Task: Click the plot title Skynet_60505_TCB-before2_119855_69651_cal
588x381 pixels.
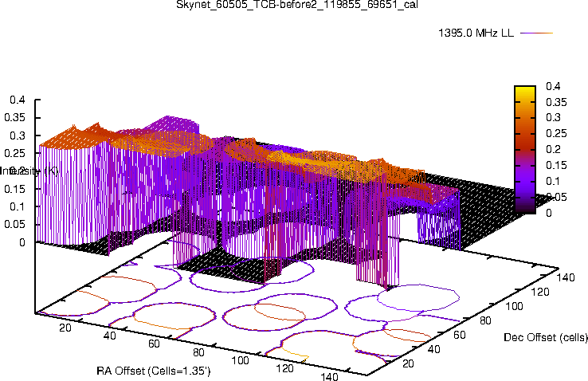Action: pyautogui.click(x=297, y=5)
